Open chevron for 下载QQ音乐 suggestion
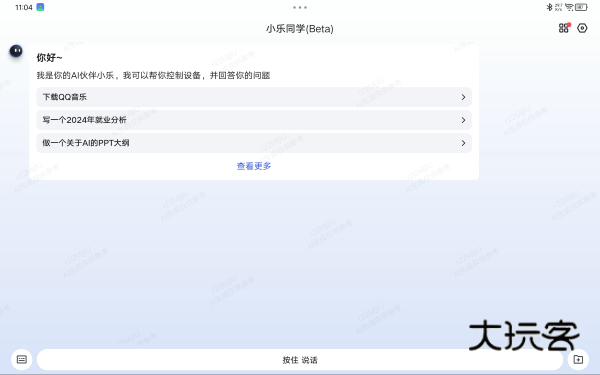600x375 pixels. (x=463, y=97)
